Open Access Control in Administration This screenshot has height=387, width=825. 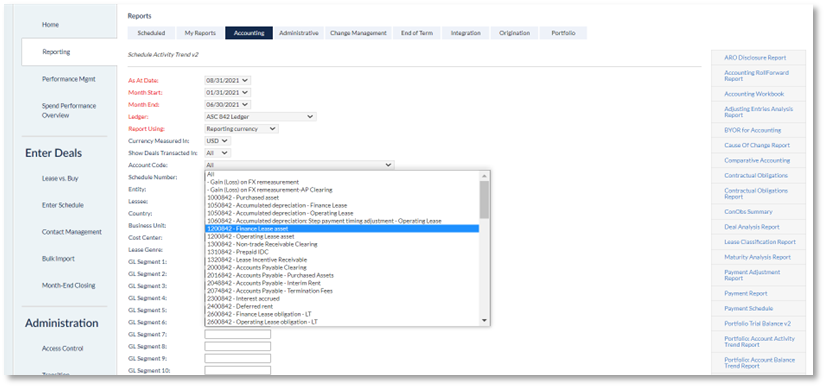[63, 349]
